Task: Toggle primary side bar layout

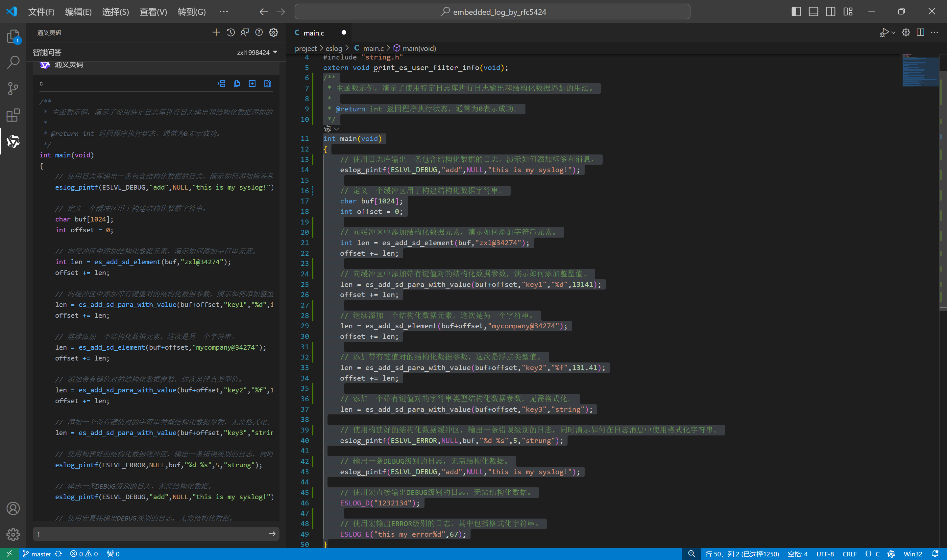Action: (796, 12)
